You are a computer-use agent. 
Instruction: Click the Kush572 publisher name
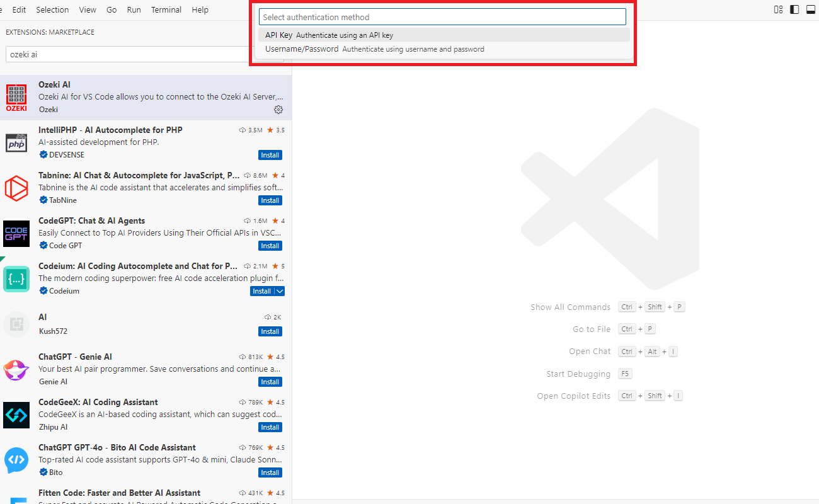pos(53,331)
